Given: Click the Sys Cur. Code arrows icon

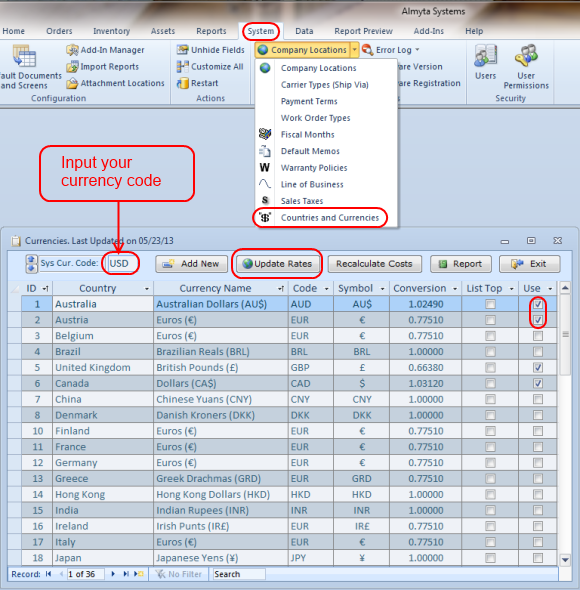Looking at the screenshot, I should tap(31, 264).
